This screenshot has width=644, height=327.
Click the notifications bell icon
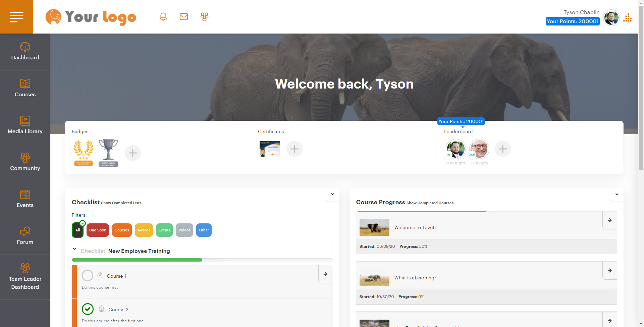pos(163,16)
